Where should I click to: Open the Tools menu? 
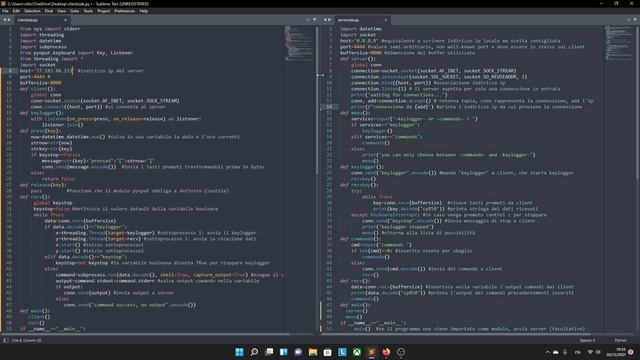88,11
